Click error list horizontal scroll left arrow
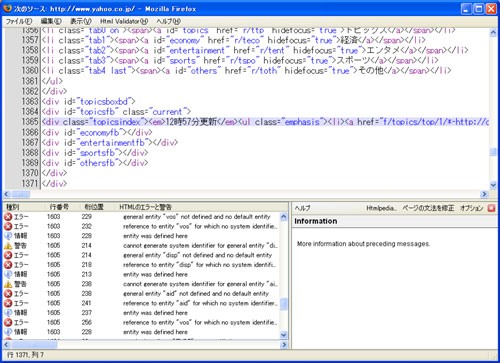The height and width of the screenshot is (363, 500). [x=7, y=345]
